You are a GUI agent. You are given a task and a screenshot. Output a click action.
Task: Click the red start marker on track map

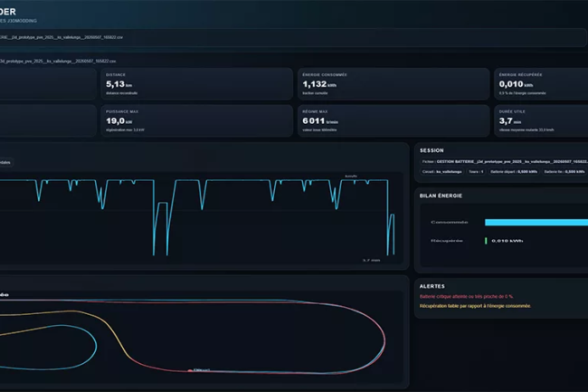pos(190,370)
